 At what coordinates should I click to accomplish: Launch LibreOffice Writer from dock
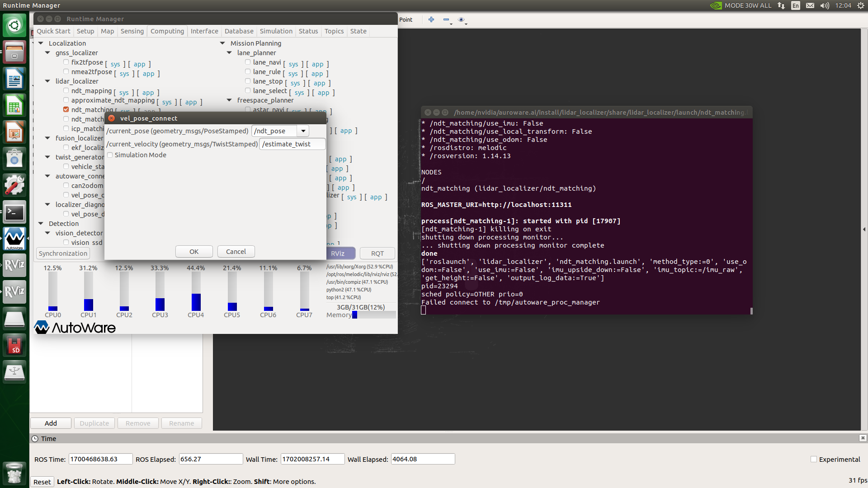pos(14,79)
